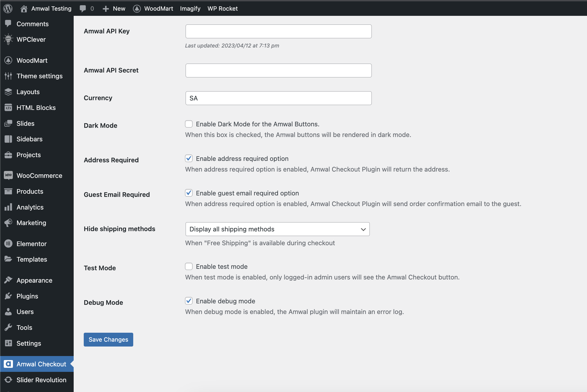Click the WooCommerce sidebar icon
587x392 pixels.
(x=8, y=175)
